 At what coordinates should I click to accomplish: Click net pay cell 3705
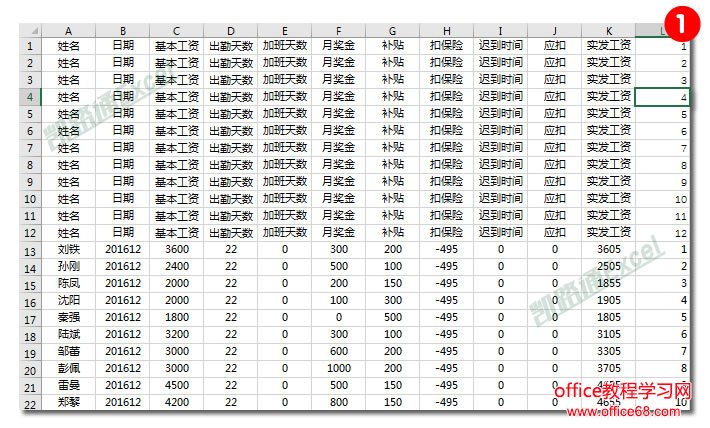pos(609,368)
